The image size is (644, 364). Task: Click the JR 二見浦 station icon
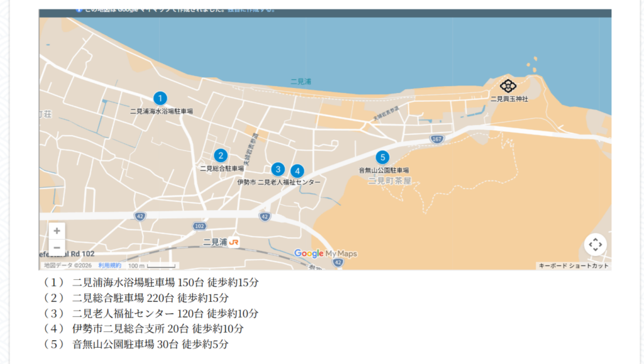[x=233, y=242]
